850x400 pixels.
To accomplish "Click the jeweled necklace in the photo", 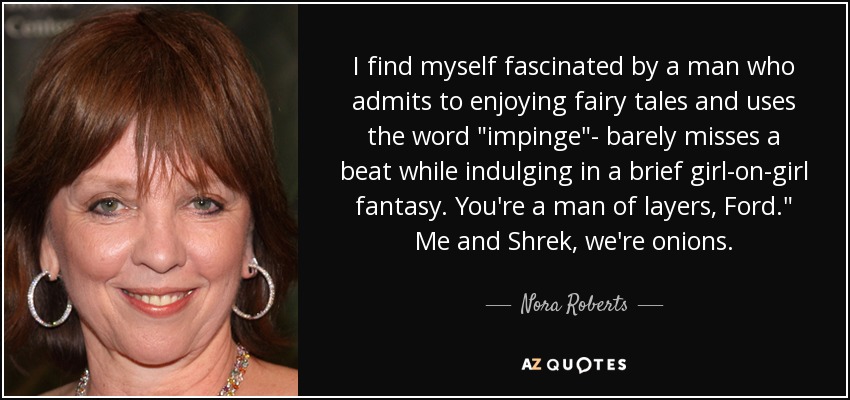I will click(x=163, y=374).
